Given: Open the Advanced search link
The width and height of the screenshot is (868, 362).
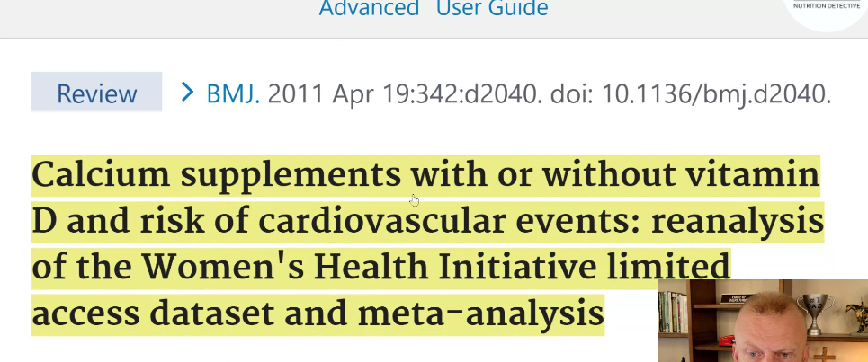Looking at the screenshot, I should (369, 9).
